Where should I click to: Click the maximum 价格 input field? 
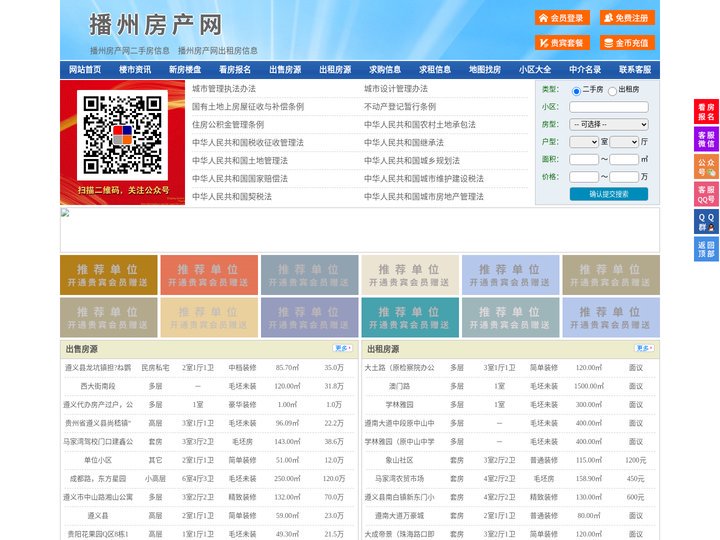click(x=624, y=177)
